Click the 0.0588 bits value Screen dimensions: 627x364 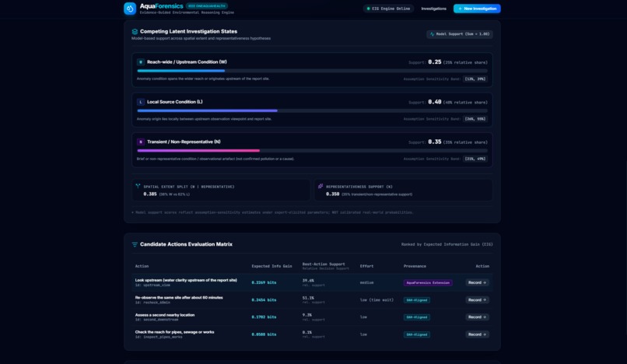click(x=264, y=334)
